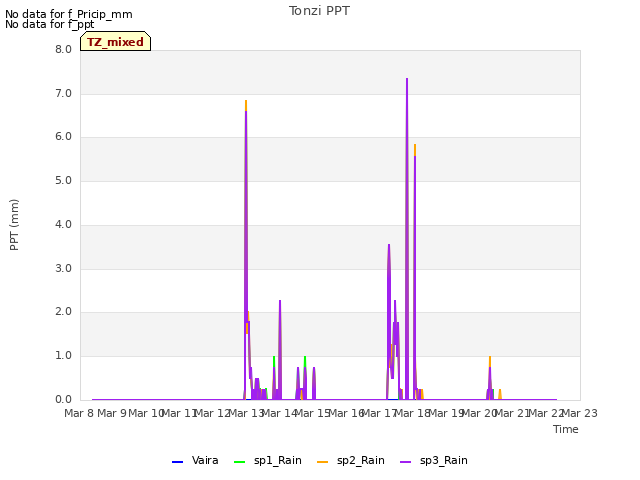Viewport: 640px width, 480px height.
Task: Click the sp2_Rain legend label
Action: [x=361, y=460]
